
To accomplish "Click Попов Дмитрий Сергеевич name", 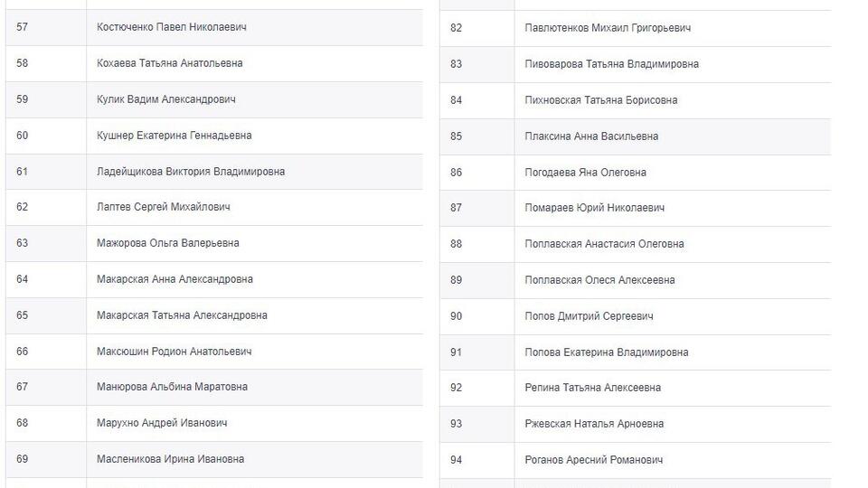I will tap(589, 316).
